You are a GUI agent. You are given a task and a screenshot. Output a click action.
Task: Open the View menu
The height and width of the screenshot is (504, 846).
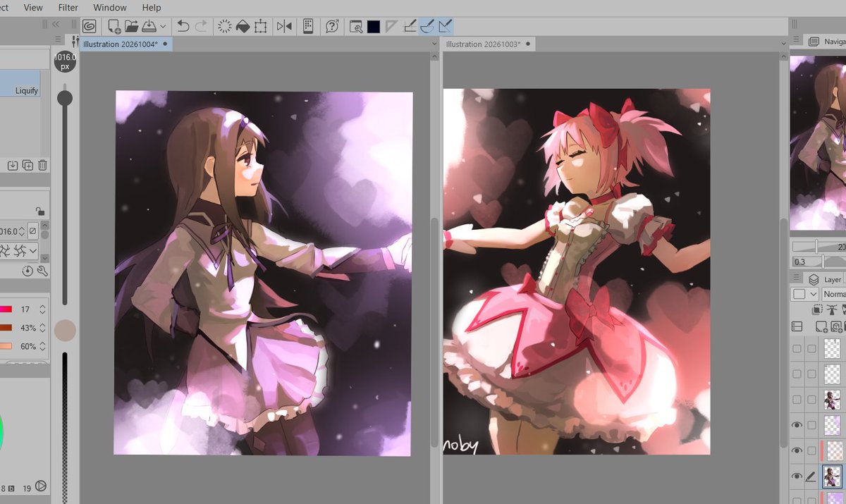[x=33, y=8]
